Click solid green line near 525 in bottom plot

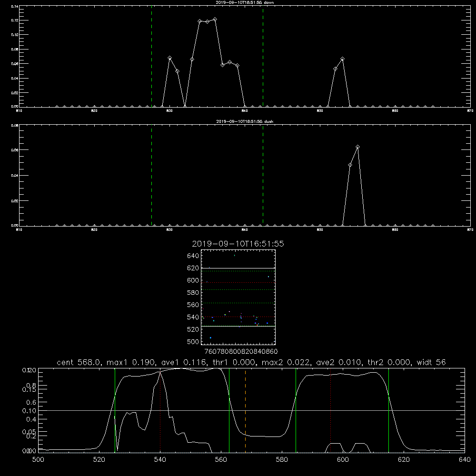pyautogui.click(x=115, y=410)
